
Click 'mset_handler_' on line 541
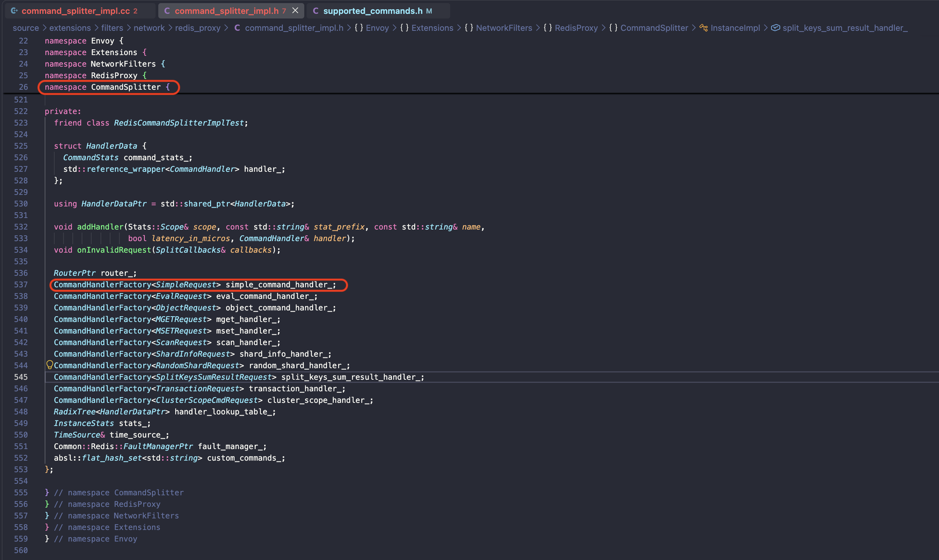tap(246, 331)
